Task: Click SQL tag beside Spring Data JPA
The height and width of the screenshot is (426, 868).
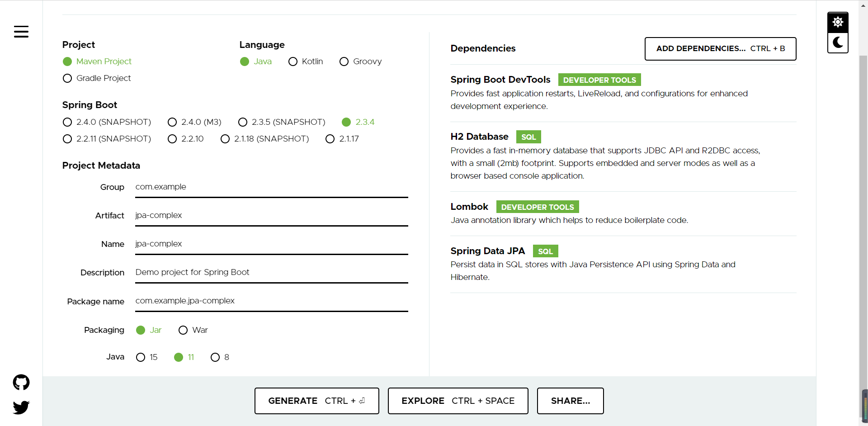Action: (545, 251)
